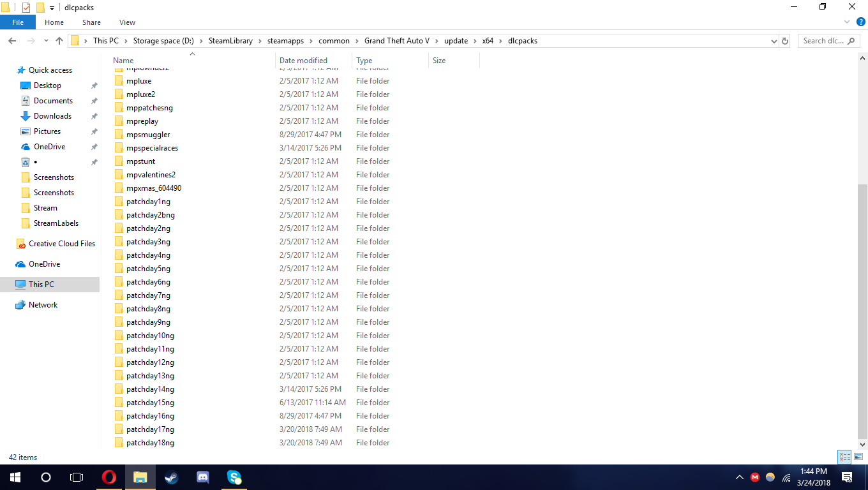Open Desktop in the navigation pane
The height and width of the screenshot is (490, 868).
click(x=47, y=85)
